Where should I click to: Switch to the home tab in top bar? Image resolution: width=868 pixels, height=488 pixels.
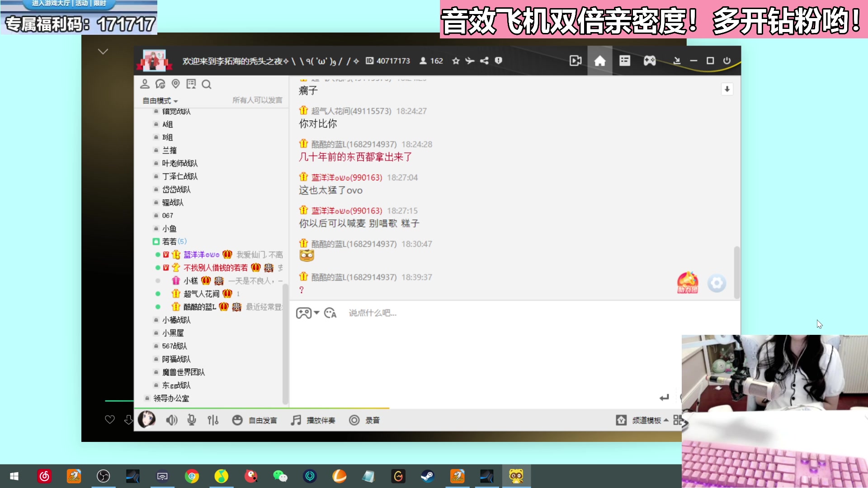coord(600,60)
